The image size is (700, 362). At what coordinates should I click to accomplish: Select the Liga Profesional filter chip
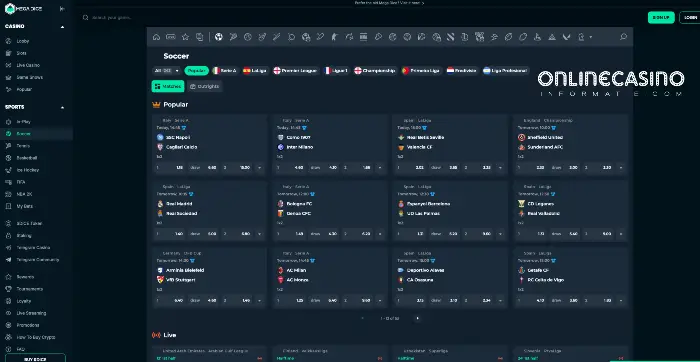point(505,71)
